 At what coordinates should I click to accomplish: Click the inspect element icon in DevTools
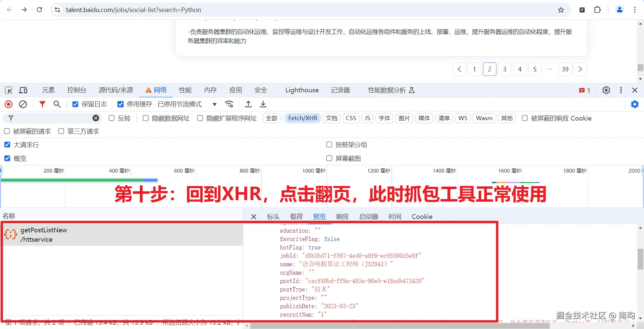[8, 90]
